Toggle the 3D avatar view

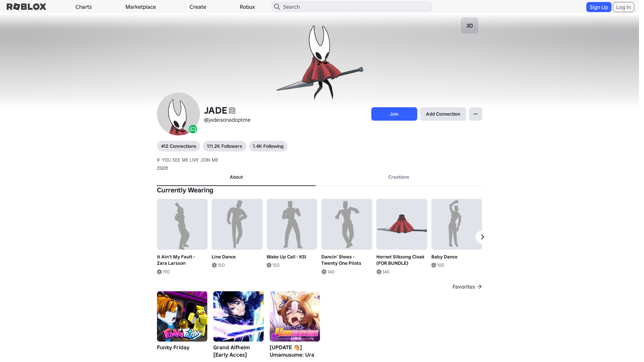click(469, 25)
